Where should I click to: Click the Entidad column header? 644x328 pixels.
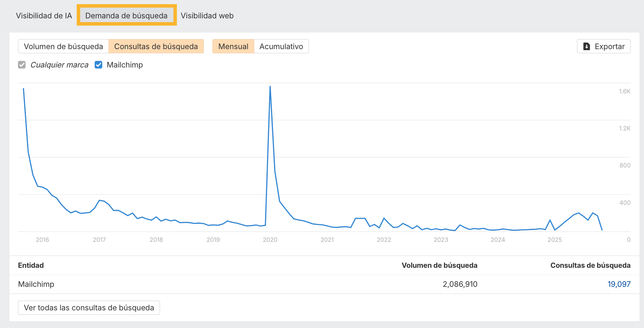(31, 265)
